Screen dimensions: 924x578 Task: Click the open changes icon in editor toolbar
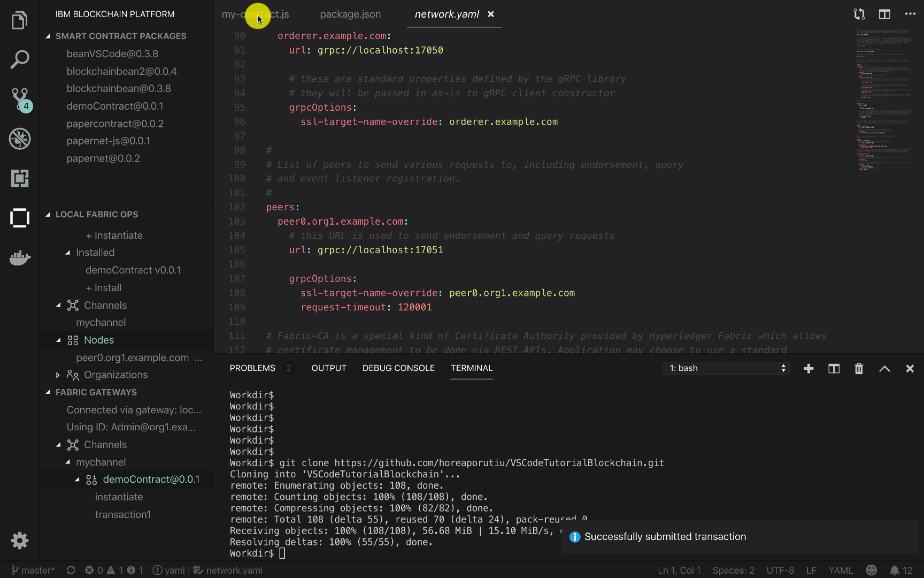859,14
